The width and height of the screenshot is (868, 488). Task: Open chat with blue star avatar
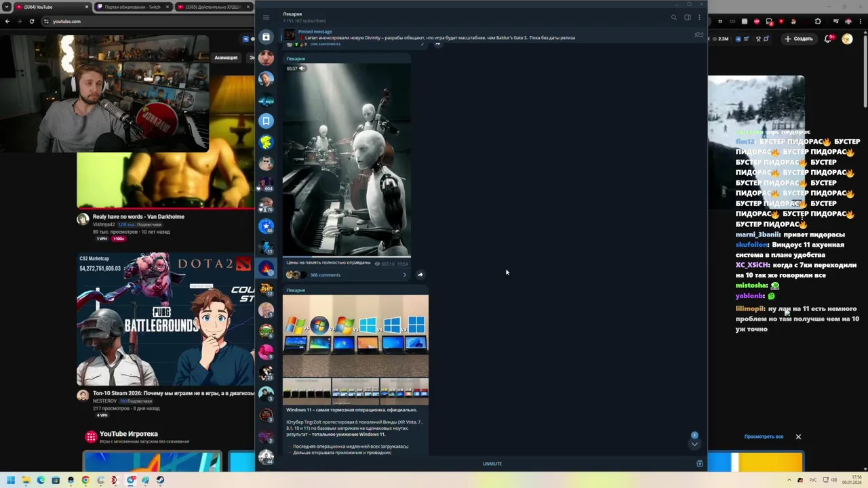pyautogui.click(x=266, y=226)
